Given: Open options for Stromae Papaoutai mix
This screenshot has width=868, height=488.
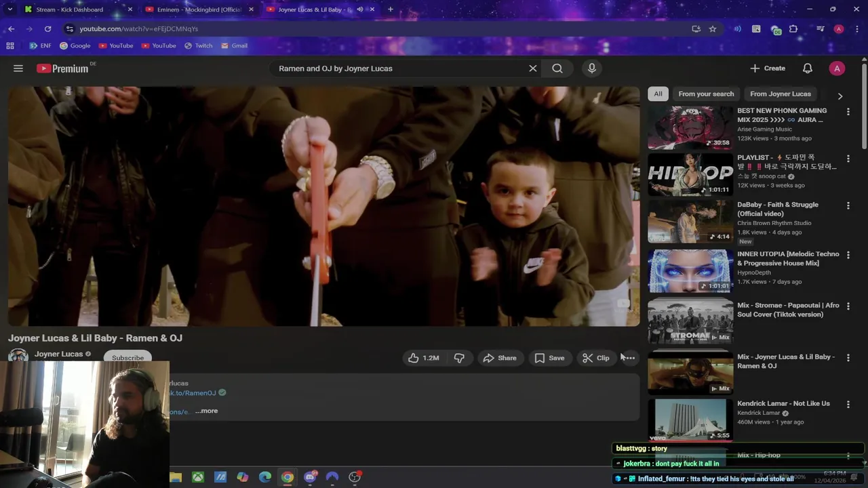Looking at the screenshot, I should tap(848, 306).
